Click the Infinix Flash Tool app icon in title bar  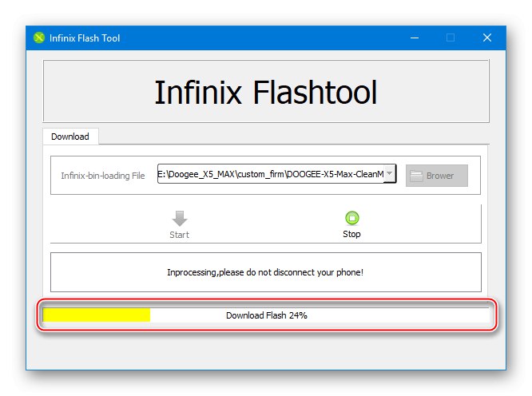click(x=39, y=38)
